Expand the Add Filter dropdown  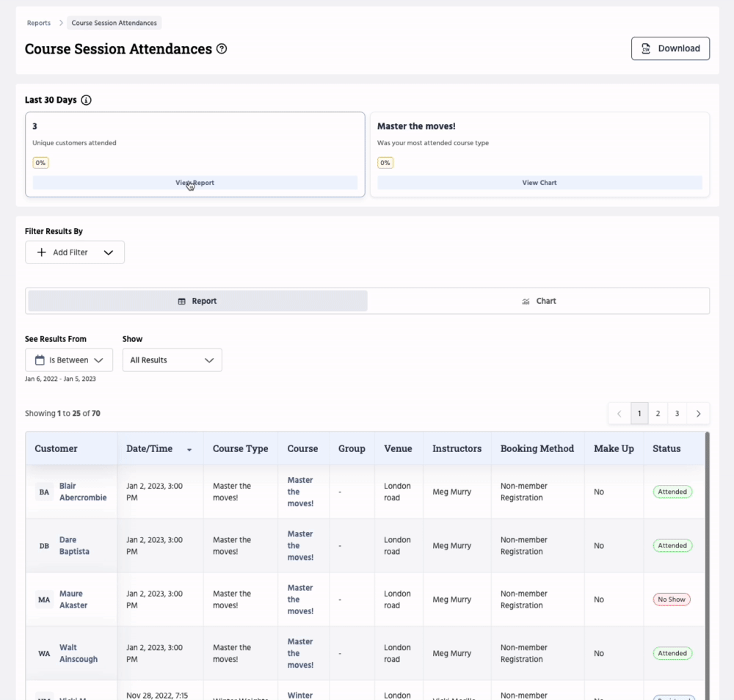click(x=109, y=252)
